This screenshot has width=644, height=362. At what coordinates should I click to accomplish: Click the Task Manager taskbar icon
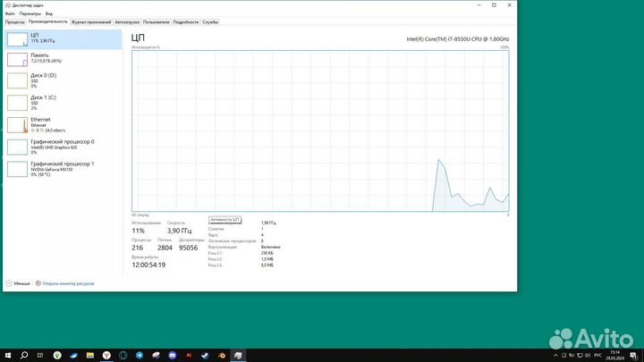pos(238,356)
